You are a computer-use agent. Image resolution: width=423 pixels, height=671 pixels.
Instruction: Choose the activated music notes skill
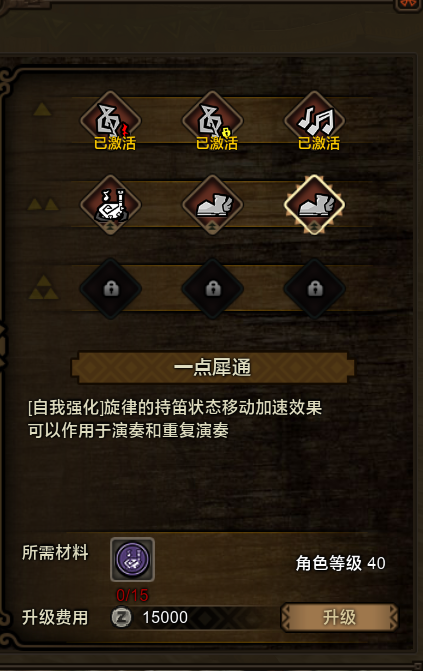click(x=315, y=121)
